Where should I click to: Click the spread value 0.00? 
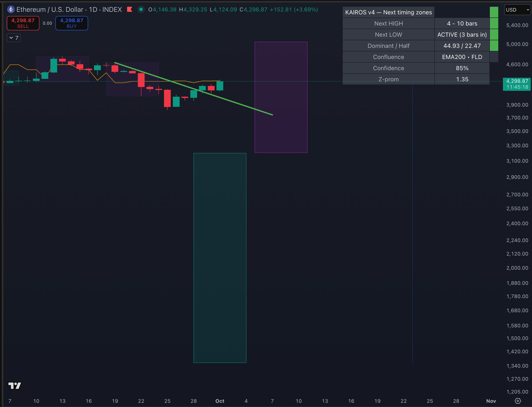coord(47,23)
